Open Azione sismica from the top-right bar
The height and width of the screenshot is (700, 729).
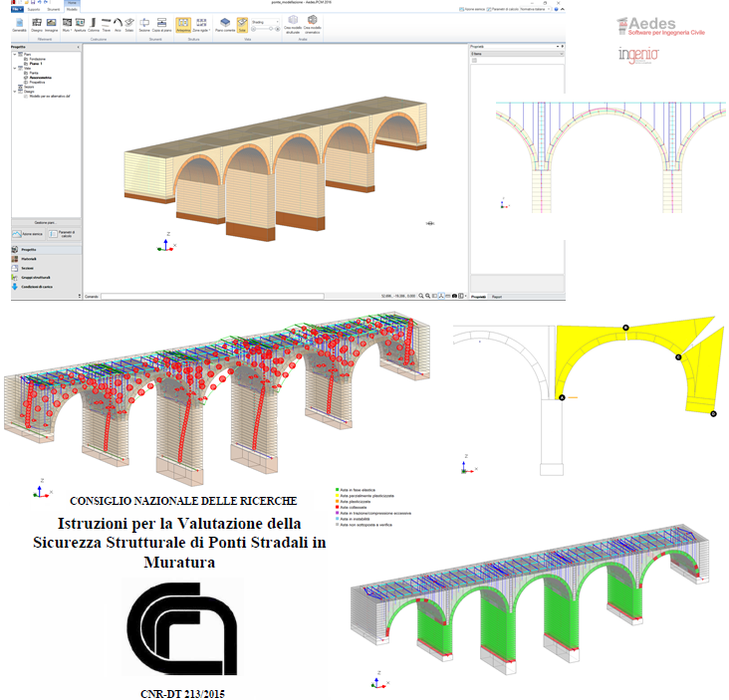(471, 9)
